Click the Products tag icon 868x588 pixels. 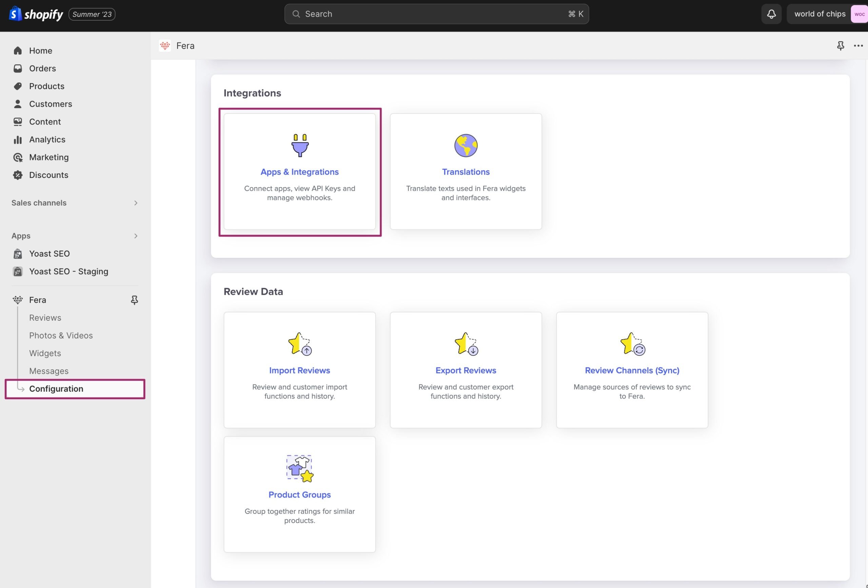[18, 86]
